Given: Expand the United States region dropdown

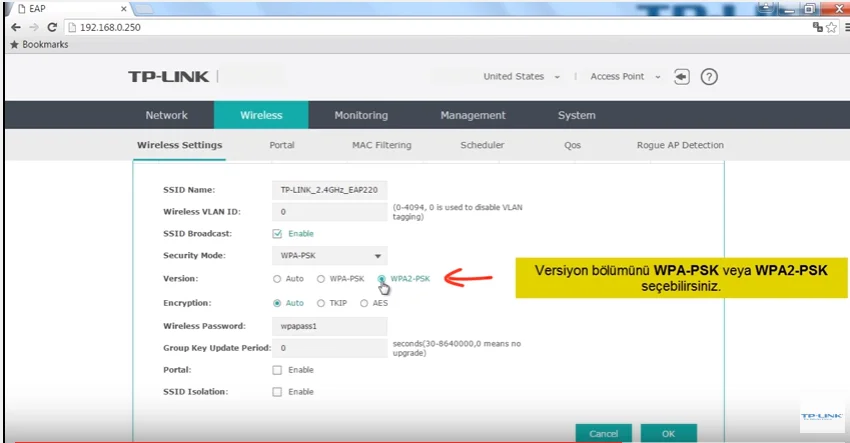Looking at the screenshot, I should pyautogui.click(x=521, y=77).
